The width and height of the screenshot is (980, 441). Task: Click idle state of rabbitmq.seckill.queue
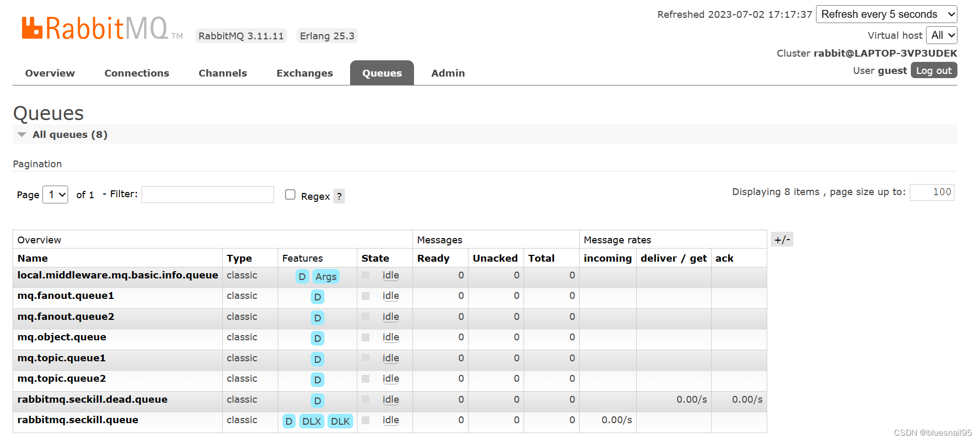tap(390, 420)
